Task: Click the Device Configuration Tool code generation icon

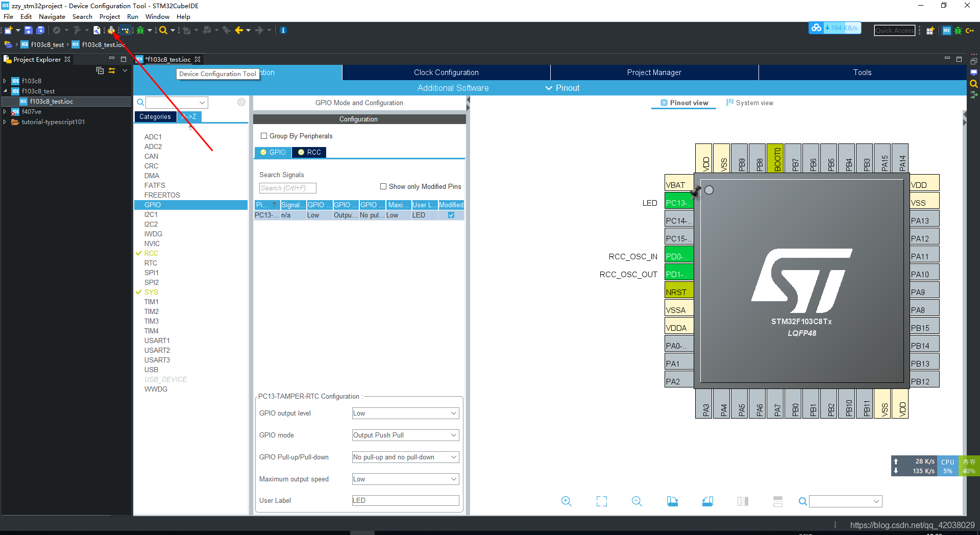Action: (111, 30)
